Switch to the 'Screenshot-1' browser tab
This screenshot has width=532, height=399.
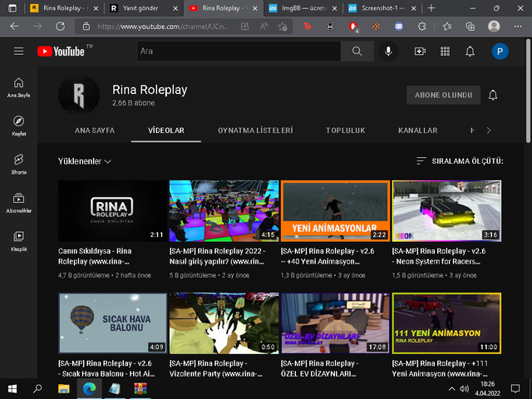coord(382,8)
